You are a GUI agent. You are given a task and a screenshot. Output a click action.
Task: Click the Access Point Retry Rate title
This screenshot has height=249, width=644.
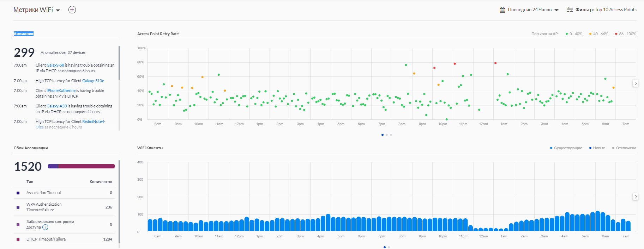(x=158, y=34)
